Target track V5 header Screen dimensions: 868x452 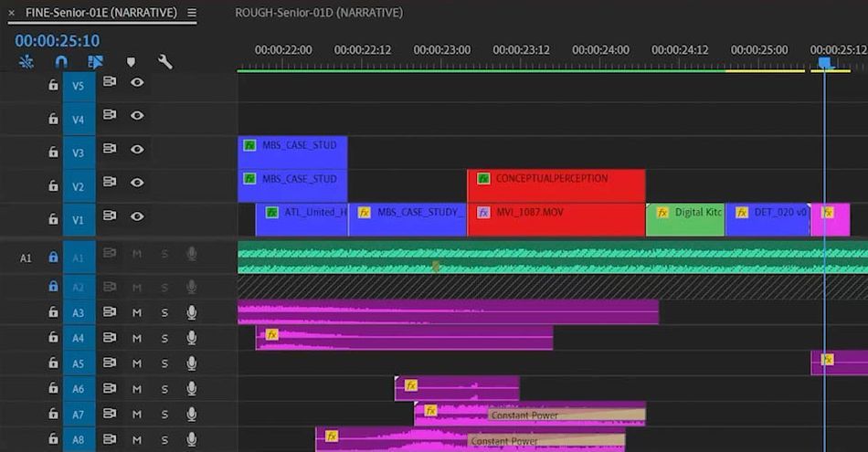[79, 86]
